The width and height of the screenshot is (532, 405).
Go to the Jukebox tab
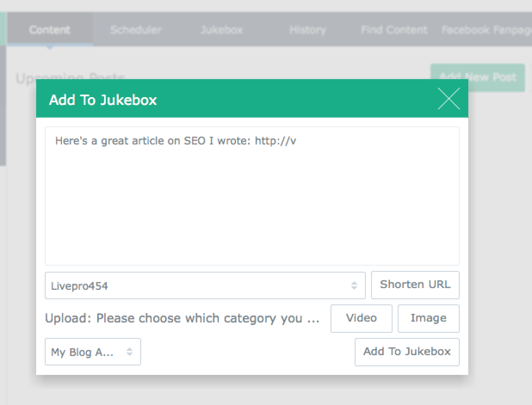click(222, 30)
